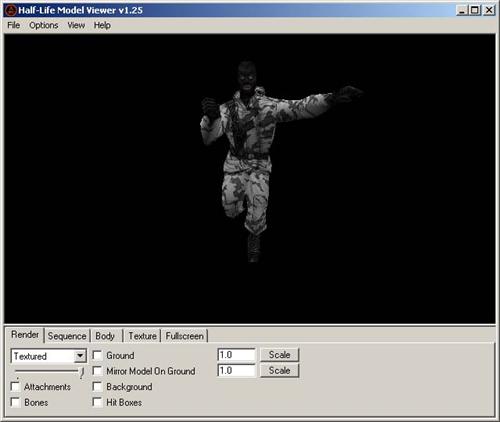500x422 pixels.
Task: Click the transparency slider under Textured dropdown
Action: coord(49,372)
